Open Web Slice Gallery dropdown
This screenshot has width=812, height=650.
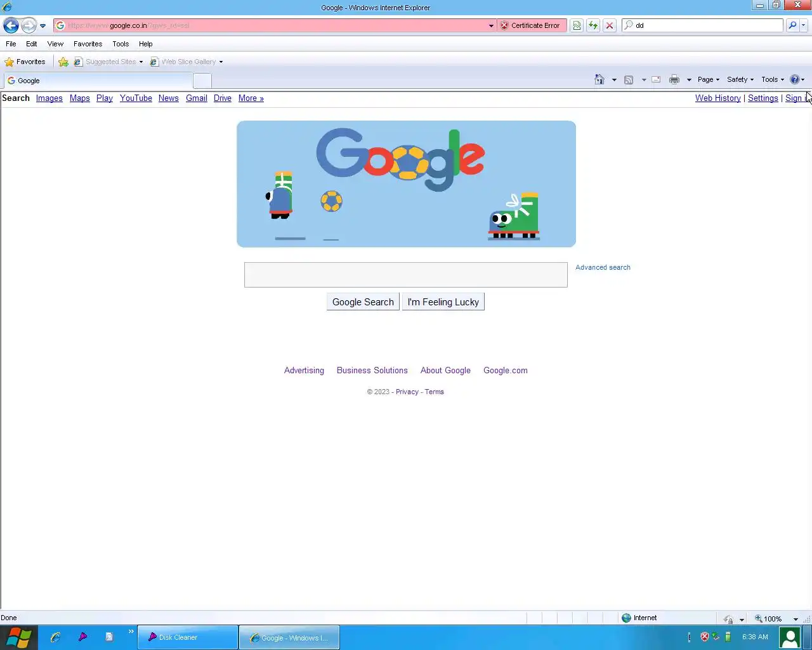(x=187, y=62)
